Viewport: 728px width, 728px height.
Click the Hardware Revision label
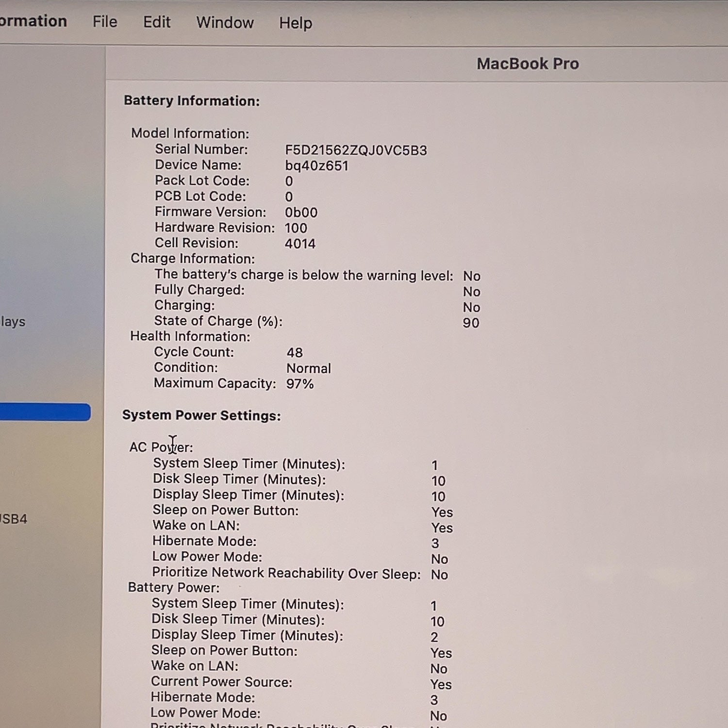click(x=215, y=228)
